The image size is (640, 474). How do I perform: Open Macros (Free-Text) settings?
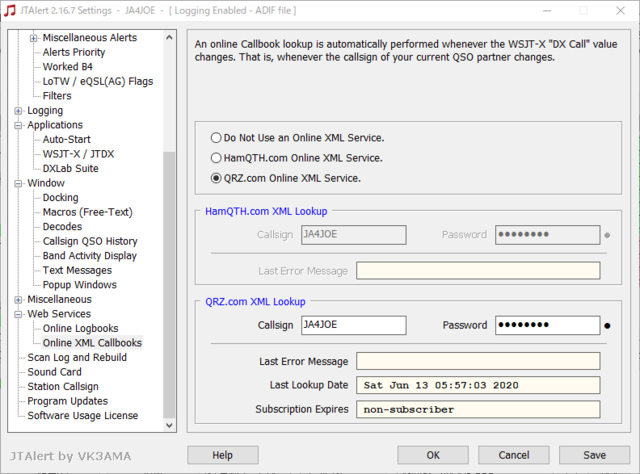[88, 212]
